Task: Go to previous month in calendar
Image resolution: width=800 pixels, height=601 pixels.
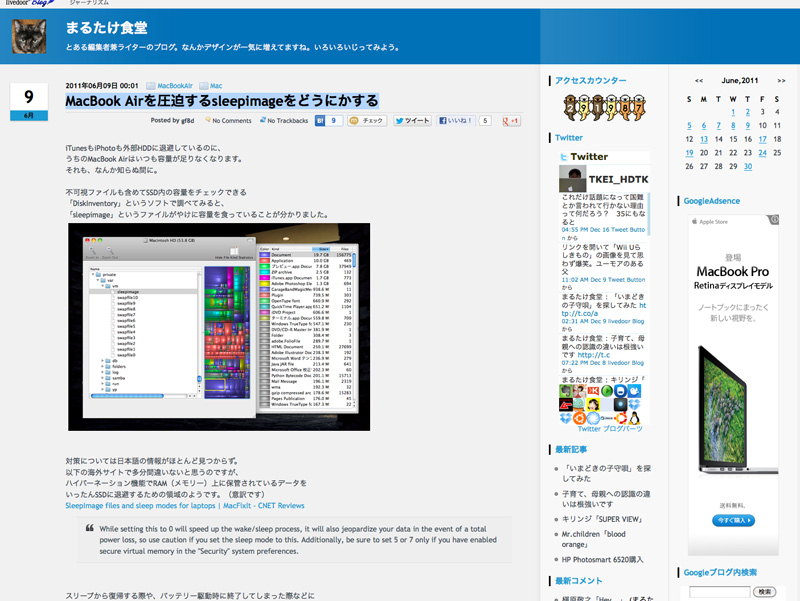Action: pos(699,81)
